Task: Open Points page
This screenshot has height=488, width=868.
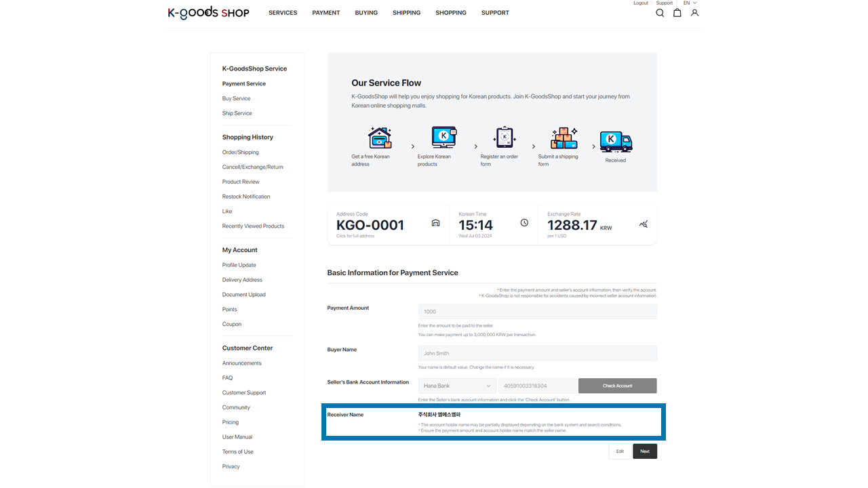Action: [x=230, y=310]
